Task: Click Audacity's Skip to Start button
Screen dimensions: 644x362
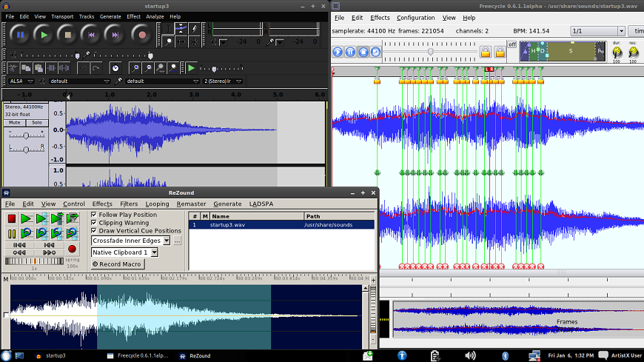Action: click(90, 34)
